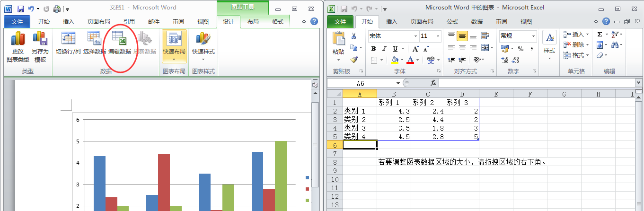Switch to Word's 插入 (Insert) tab
Viewport: 644px width, 211px height.
69,21
